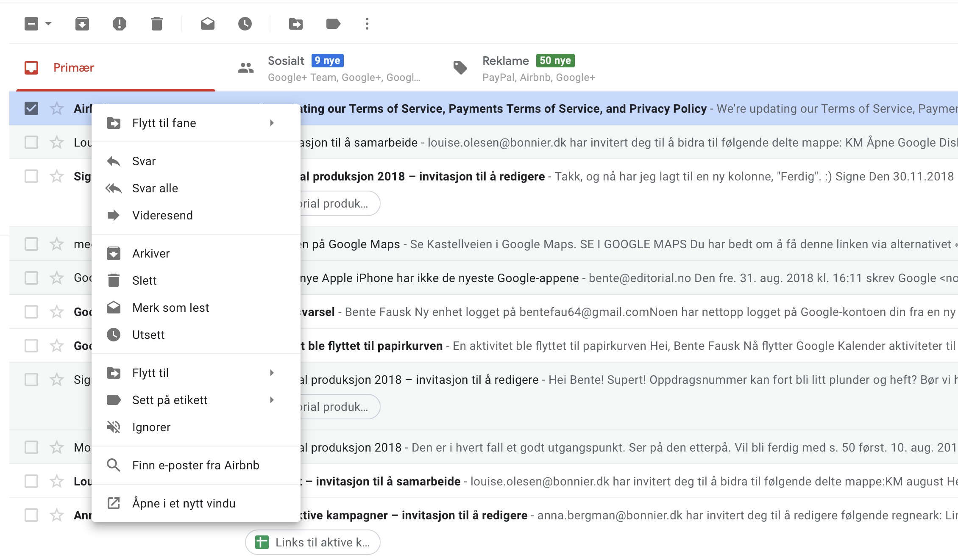This screenshot has height=560, width=958.
Task: Star the email from Louise Olesen
Action: pos(56,142)
